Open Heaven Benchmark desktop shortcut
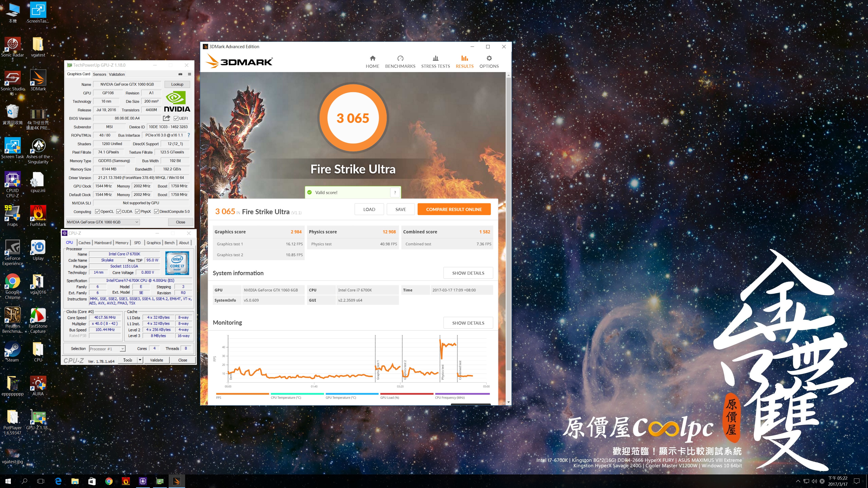868x488 pixels. click(x=12, y=320)
